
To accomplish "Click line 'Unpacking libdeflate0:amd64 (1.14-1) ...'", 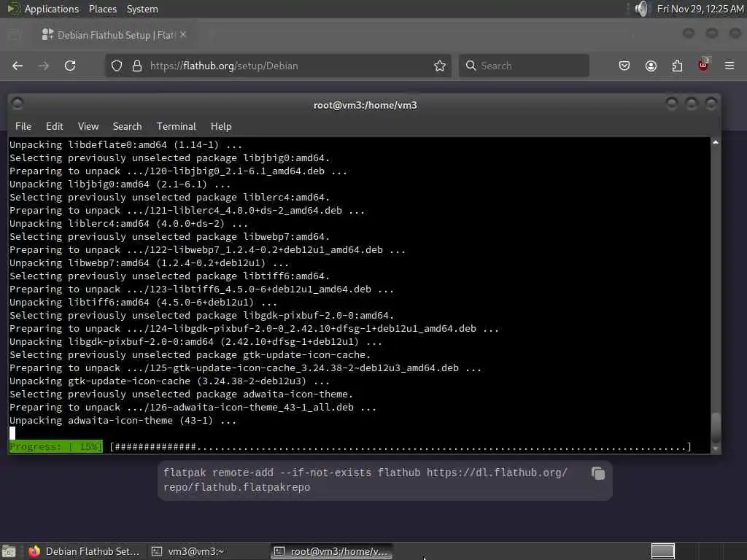I will coord(125,145).
